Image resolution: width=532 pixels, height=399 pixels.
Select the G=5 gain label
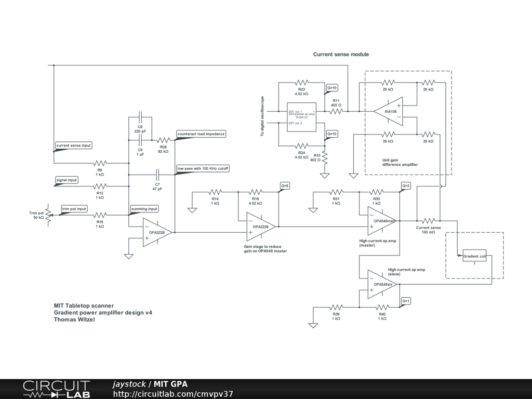[x=285, y=185]
